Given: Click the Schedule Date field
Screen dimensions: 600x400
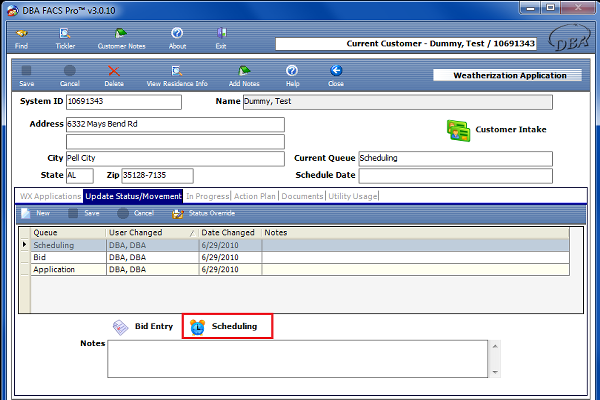Looking at the screenshot, I should pyautogui.click(x=455, y=176).
